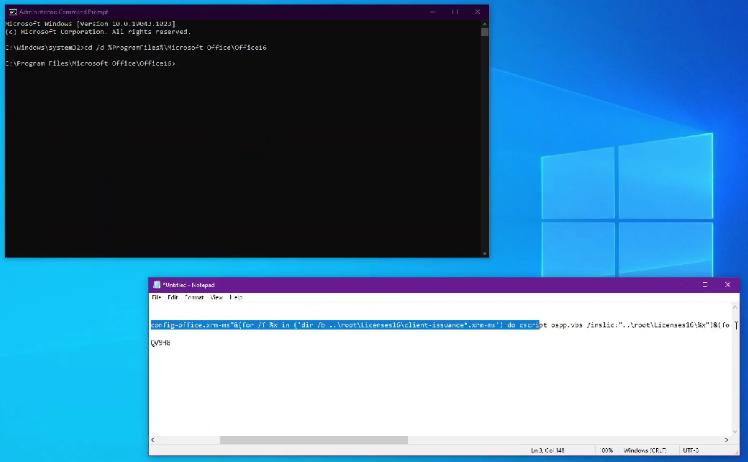Open the Format menu in Notepad
This screenshot has width=748, height=462.
tap(194, 297)
